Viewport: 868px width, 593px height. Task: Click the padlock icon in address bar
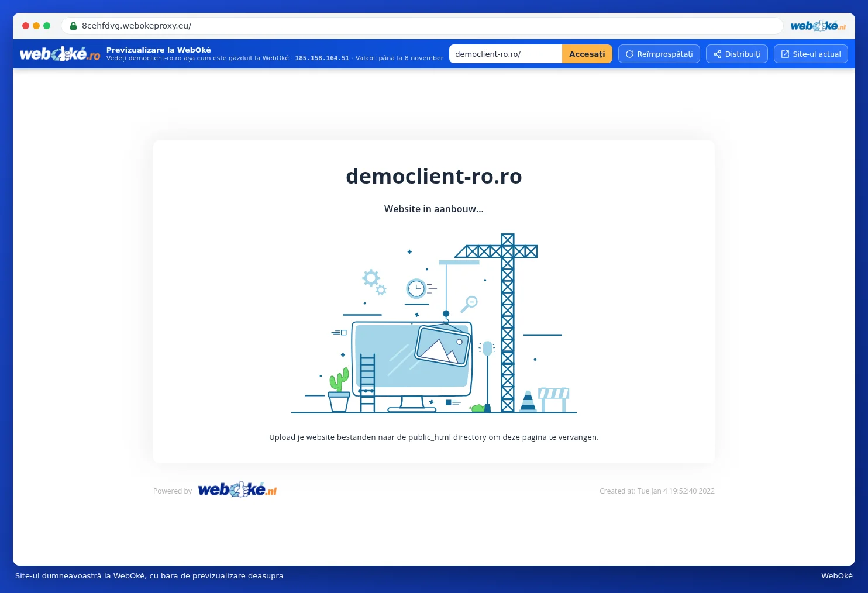pos(74,26)
